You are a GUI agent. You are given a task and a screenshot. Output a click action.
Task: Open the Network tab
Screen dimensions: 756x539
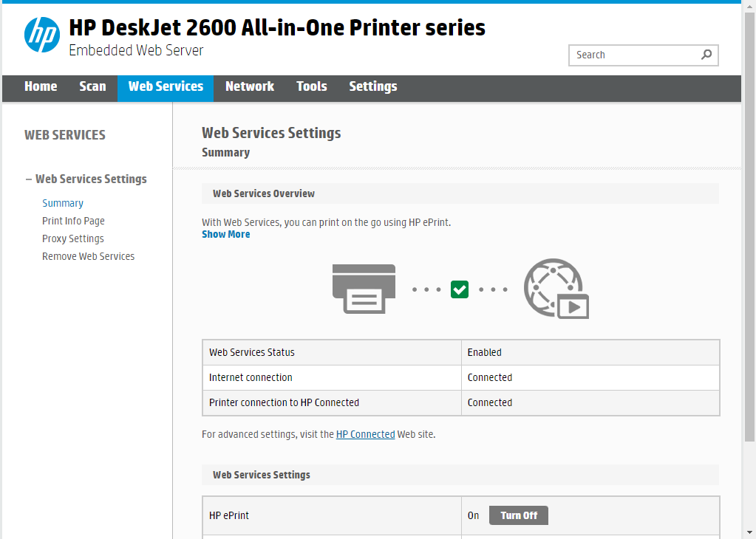[x=250, y=86]
